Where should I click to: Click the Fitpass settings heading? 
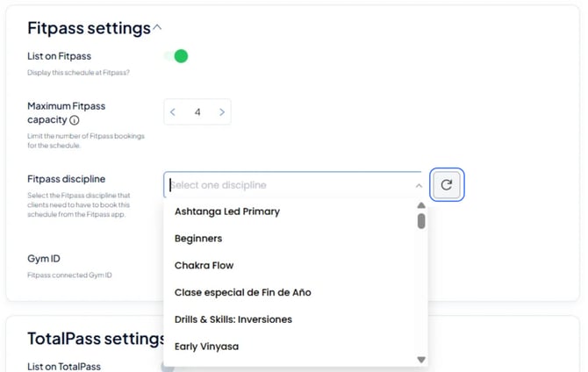89,28
